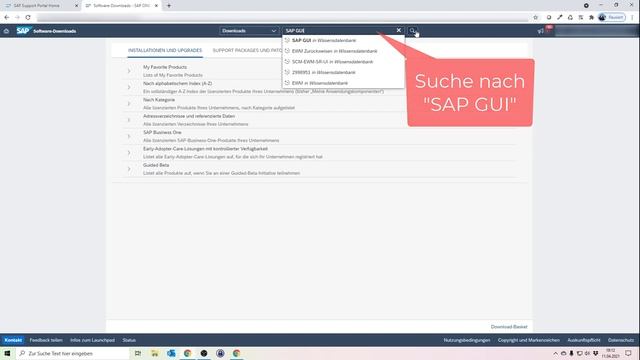Click the Kontakt button in footer
The height and width of the screenshot is (360, 640).
pos(13,340)
